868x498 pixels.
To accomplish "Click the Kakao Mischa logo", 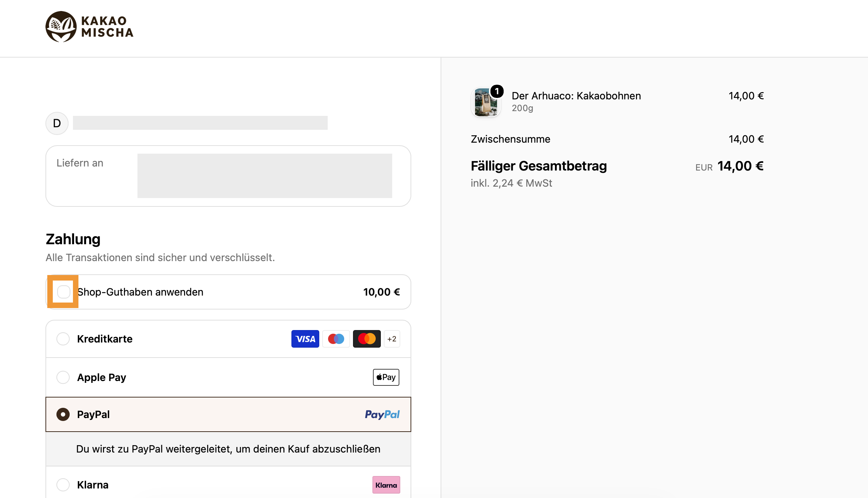I will 89,27.
